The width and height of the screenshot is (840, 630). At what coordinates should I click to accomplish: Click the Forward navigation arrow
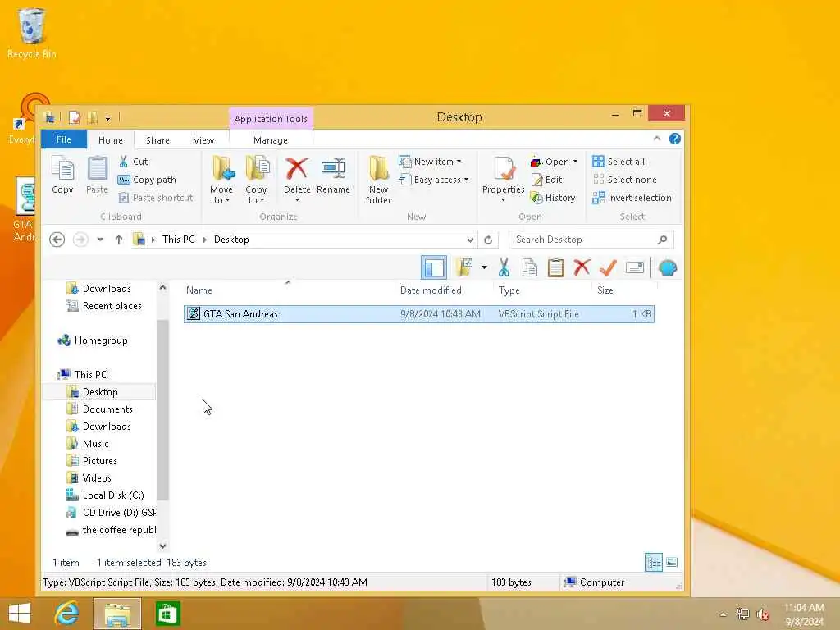(80, 240)
